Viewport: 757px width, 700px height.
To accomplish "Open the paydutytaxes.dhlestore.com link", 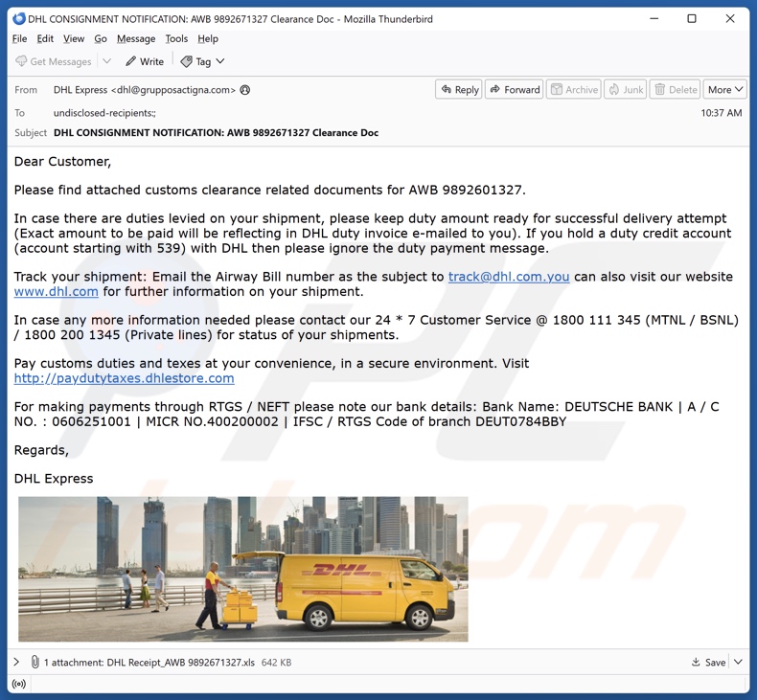I will coord(124,378).
